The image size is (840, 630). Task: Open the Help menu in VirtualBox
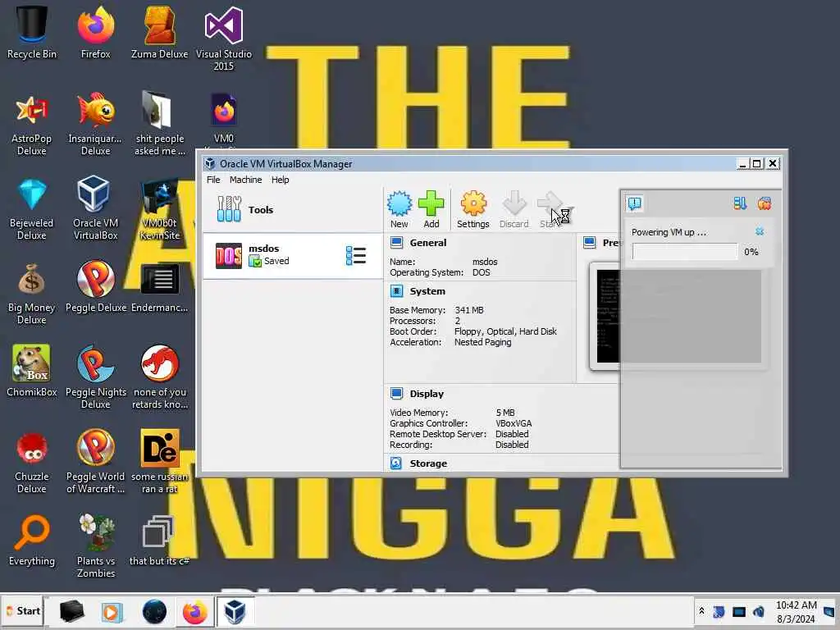(x=281, y=180)
